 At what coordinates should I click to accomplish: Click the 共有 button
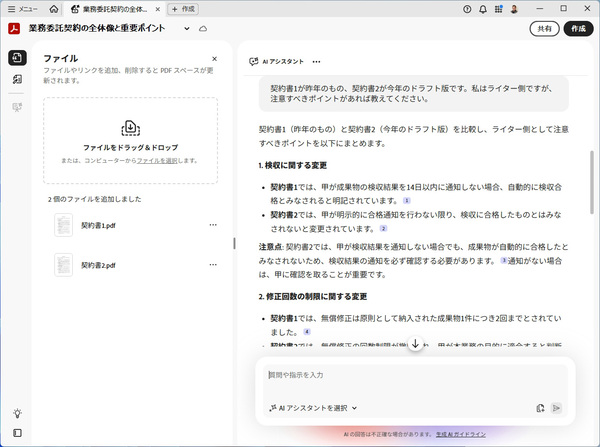[543, 29]
